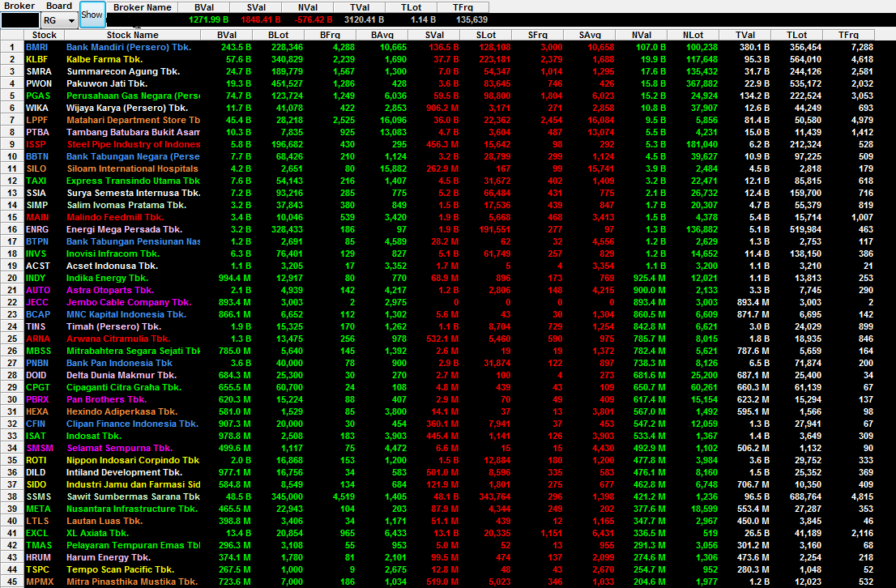Screen dimensions: 896x588
Task: Select the BBTN stock code
Action: [37, 156]
